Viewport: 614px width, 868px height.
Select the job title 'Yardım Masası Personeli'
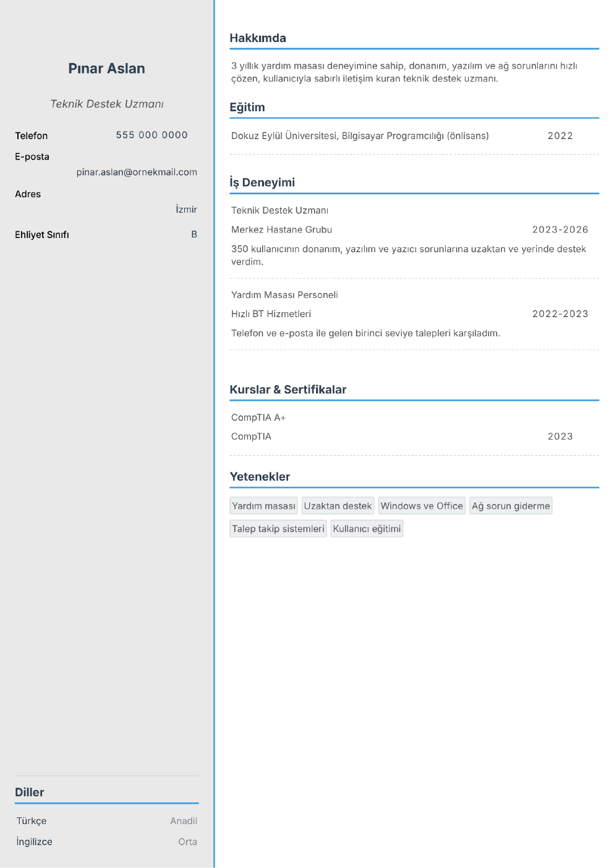(284, 295)
